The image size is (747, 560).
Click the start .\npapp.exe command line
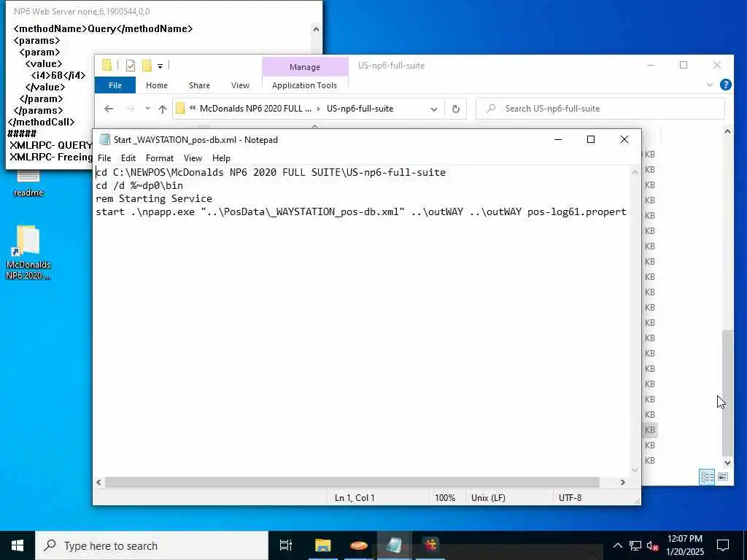(x=361, y=212)
